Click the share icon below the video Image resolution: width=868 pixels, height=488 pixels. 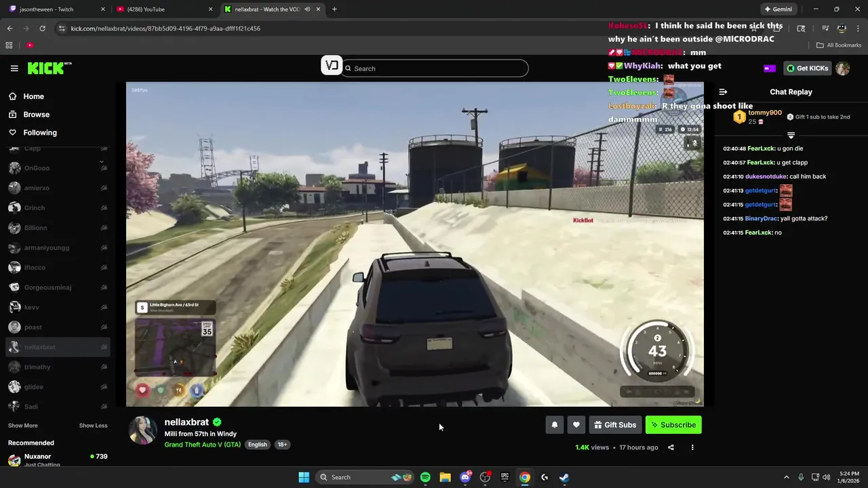point(671,447)
